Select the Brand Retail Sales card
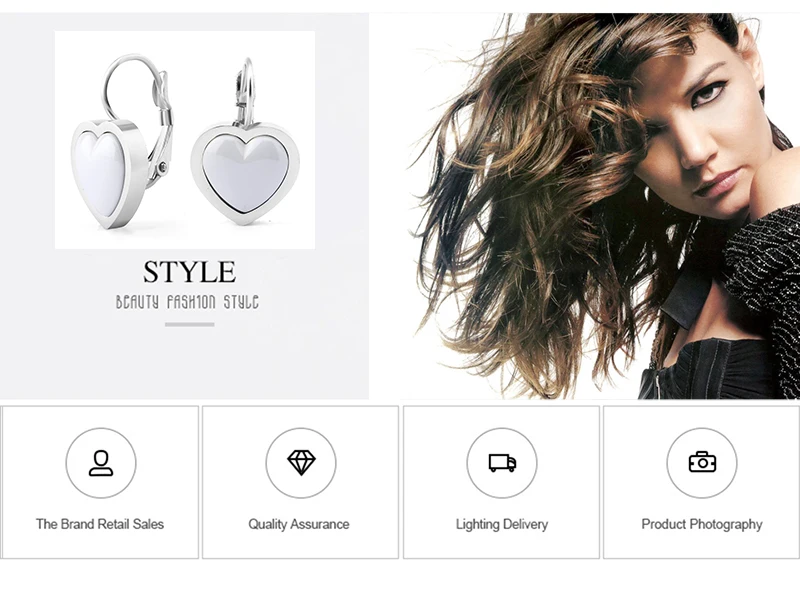The image size is (800, 603). click(100, 482)
